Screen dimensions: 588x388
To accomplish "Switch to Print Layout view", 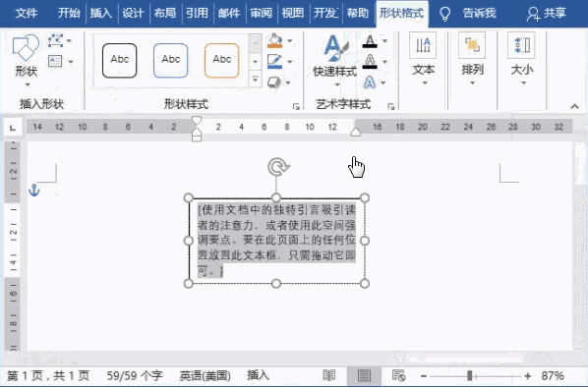I will (364, 375).
